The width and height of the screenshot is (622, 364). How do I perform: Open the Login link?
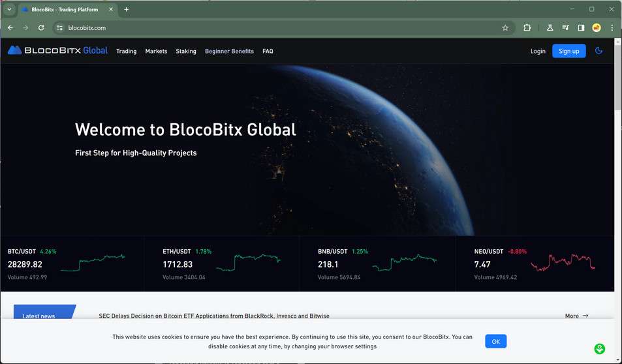[538, 51]
